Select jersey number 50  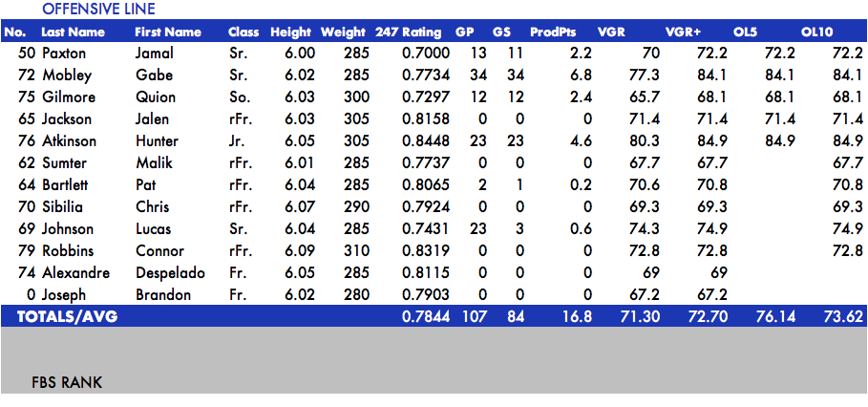pos(27,54)
